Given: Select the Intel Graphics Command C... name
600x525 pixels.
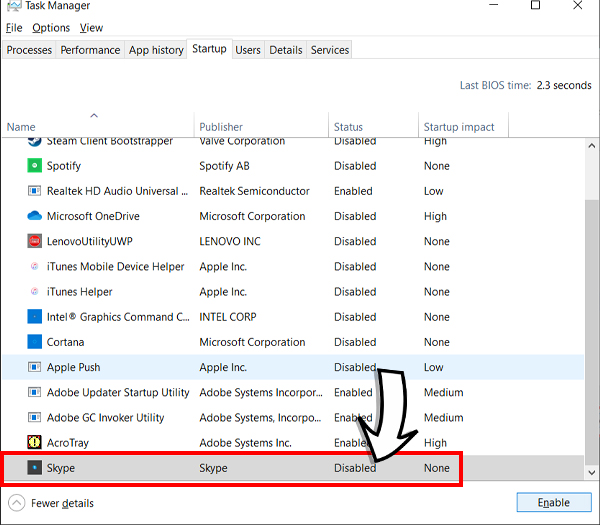Looking at the screenshot, I should coord(118,316).
